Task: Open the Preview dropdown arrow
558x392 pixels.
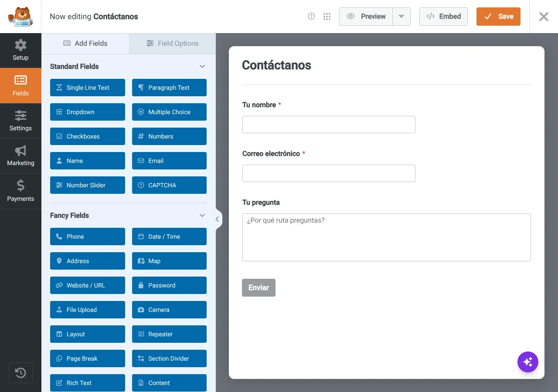Action: pyautogui.click(x=401, y=17)
